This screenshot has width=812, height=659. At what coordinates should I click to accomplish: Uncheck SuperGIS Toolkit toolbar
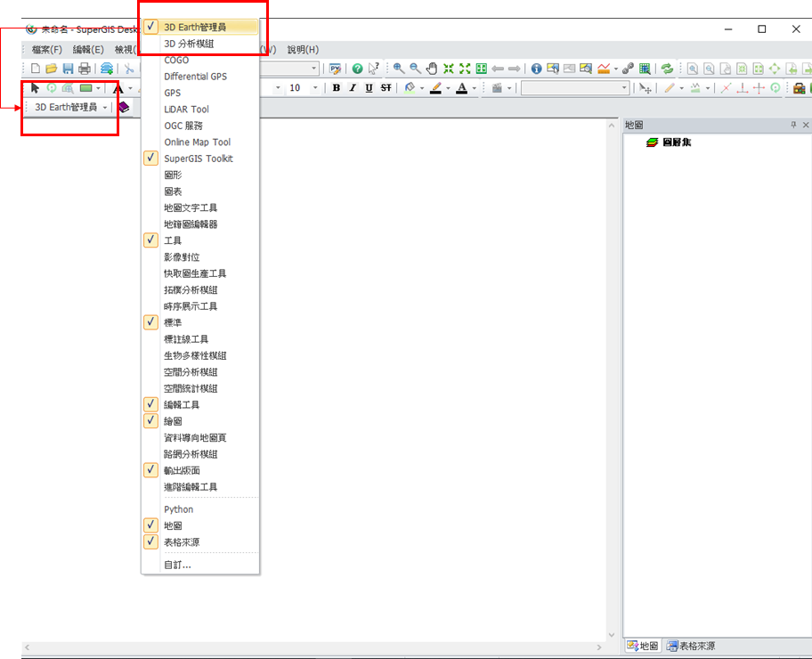coord(200,159)
